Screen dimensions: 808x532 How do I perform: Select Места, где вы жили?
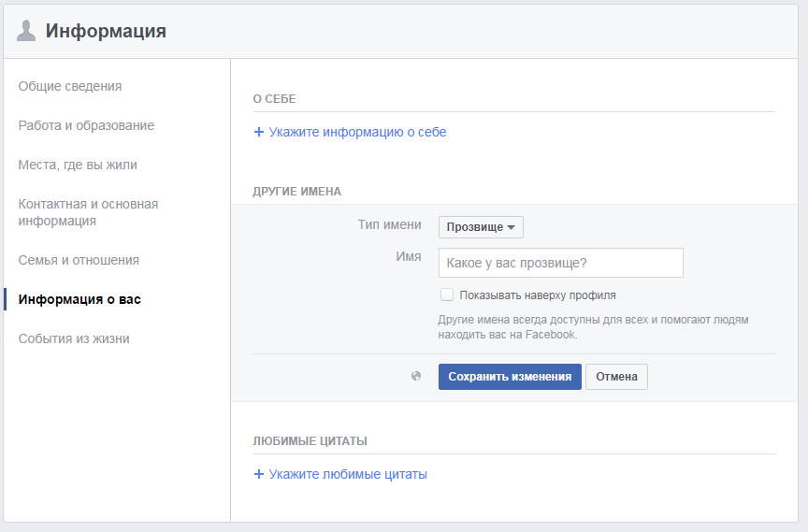tap(78, 165)
